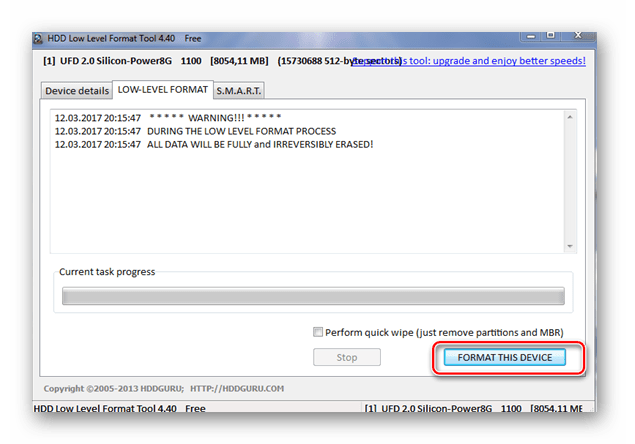
Task: Select the WARNING!!! log line
Action: pyautogui.click(x=168, y=118)
